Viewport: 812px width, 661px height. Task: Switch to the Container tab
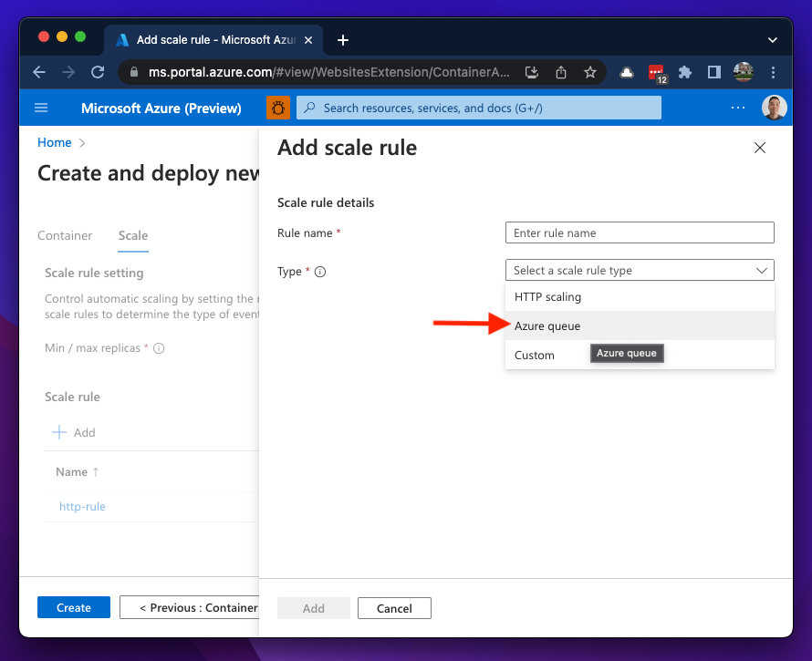click(65, 235)
